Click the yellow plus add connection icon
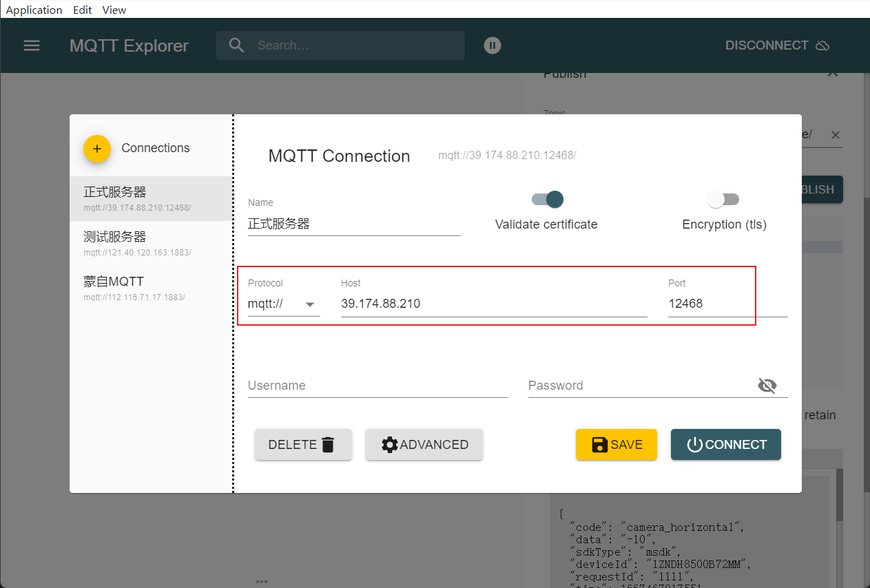Screen dimensions: 870x588 pyautogui.click(x=97, y=149)
